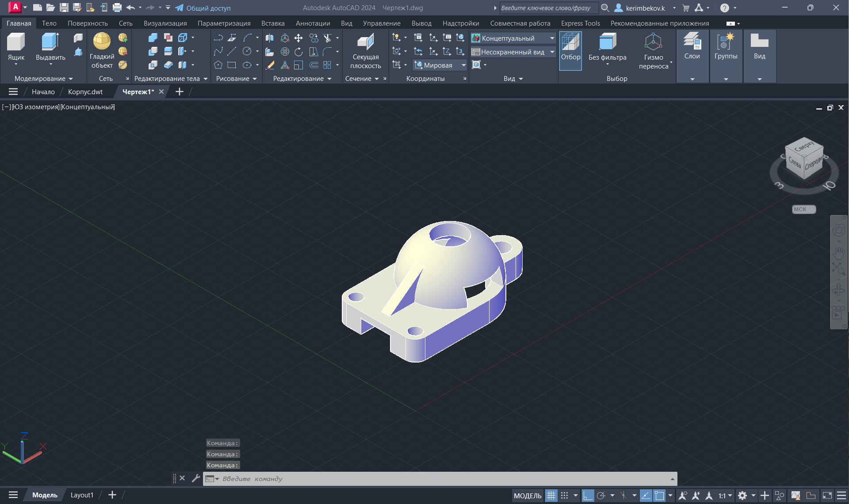Click the Общий доступ share button
The height and width of the screenshot is (504, 849).
tap(203, 8)
